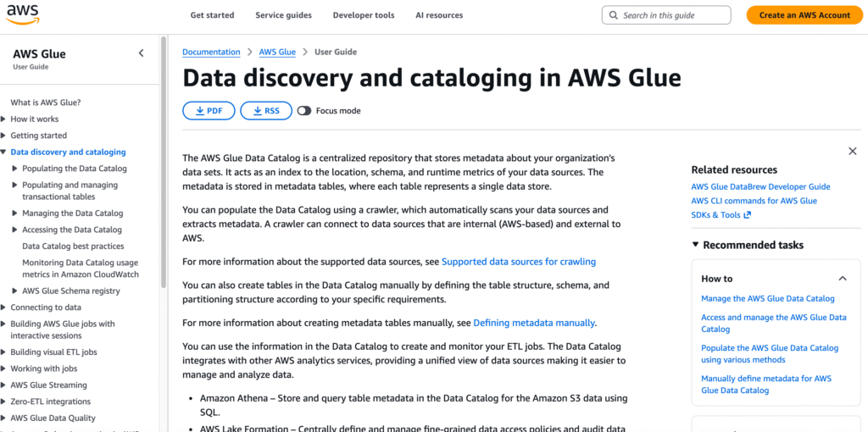Expand Accessing the Data Catalog arrow
Viewport: 868px width, 432px height.
click(15, 230)
